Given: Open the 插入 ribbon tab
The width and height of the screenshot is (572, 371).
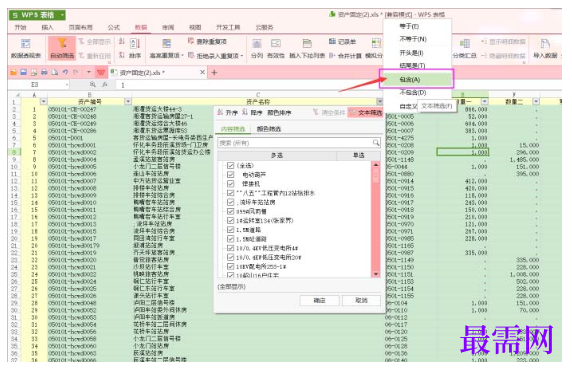Looking at the screenshot, I should click(x=47, y=27).
